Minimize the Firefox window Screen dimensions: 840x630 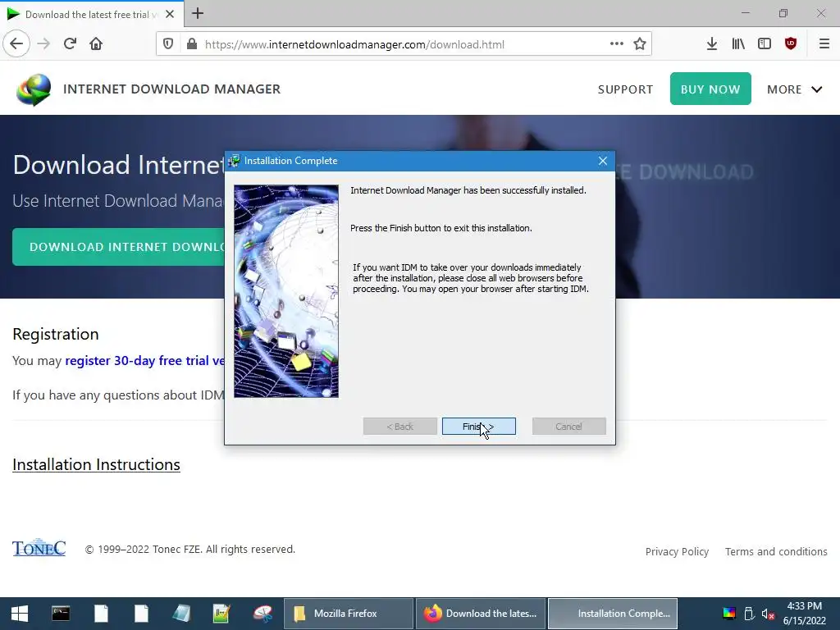(745, 13)
